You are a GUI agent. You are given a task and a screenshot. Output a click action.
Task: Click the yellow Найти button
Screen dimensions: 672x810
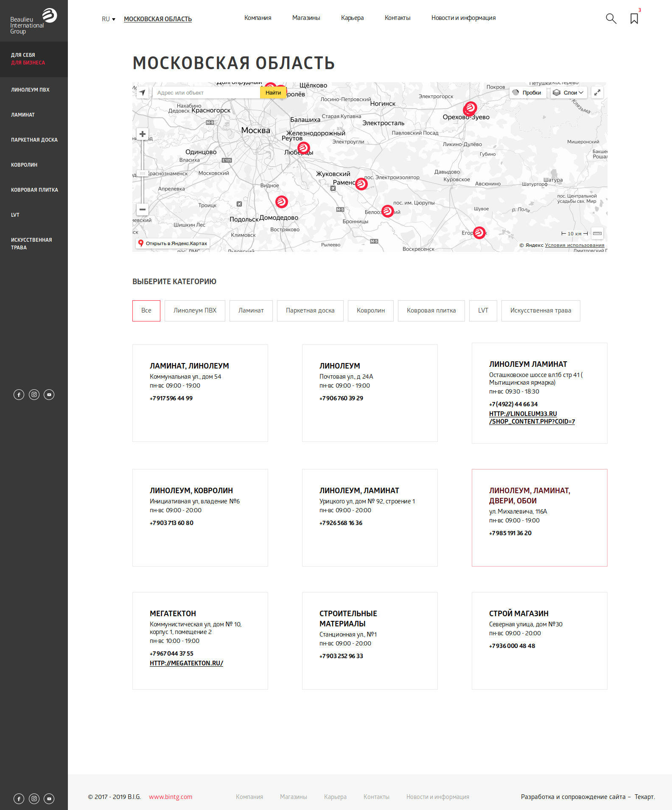[x=273, y=92]
